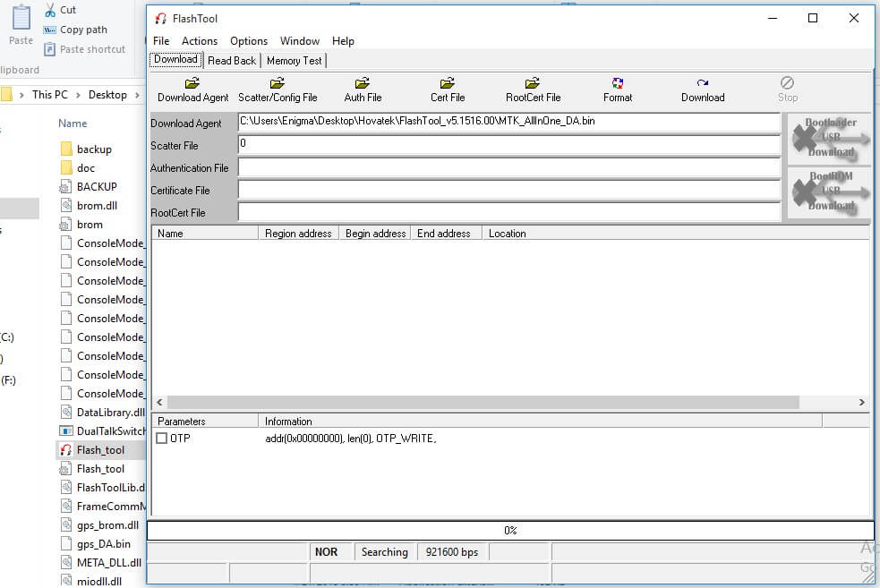Open the Help menu
The image size is (880, 588).
tap(343, 41)
